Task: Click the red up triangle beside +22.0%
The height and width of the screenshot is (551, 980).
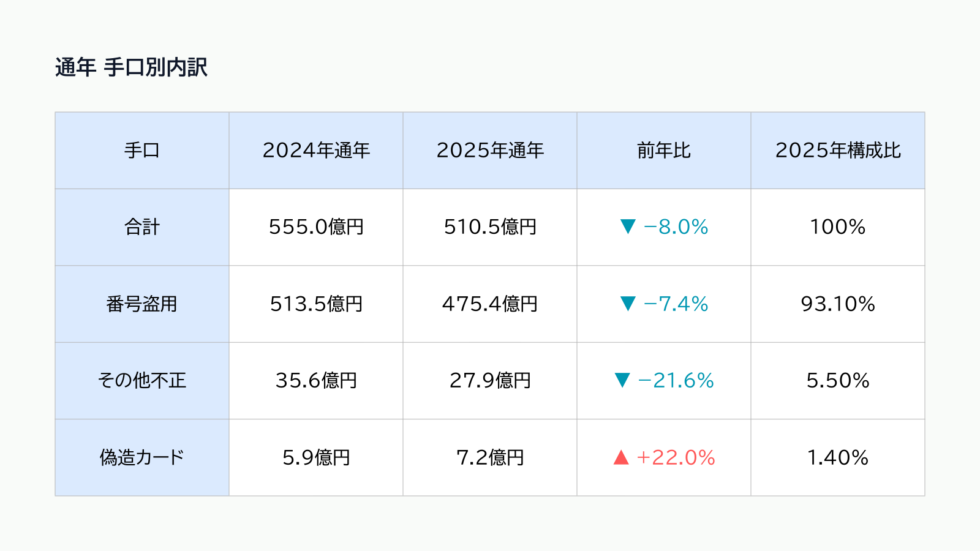Action: coord(621,457)
